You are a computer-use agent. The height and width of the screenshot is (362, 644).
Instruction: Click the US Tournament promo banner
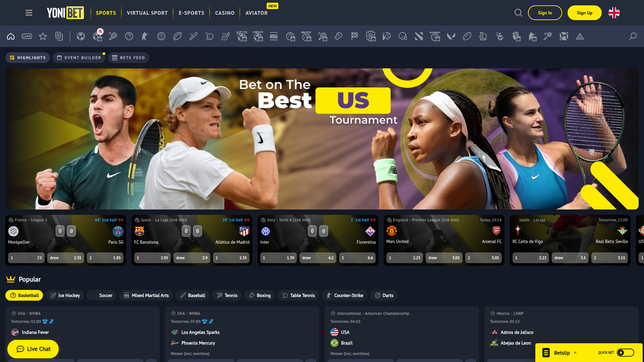(322, 139)
